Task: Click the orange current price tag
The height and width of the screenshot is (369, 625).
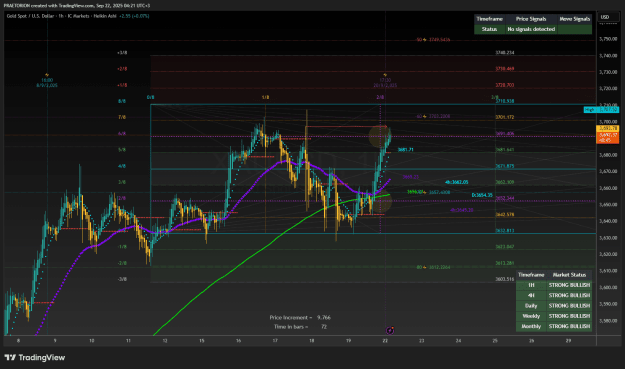Action: 607,138
